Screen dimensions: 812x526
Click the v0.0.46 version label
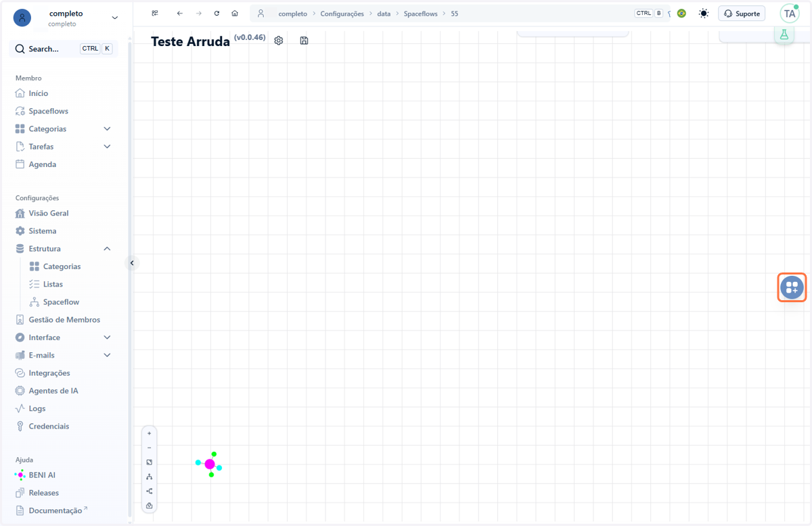click(250, 38)
